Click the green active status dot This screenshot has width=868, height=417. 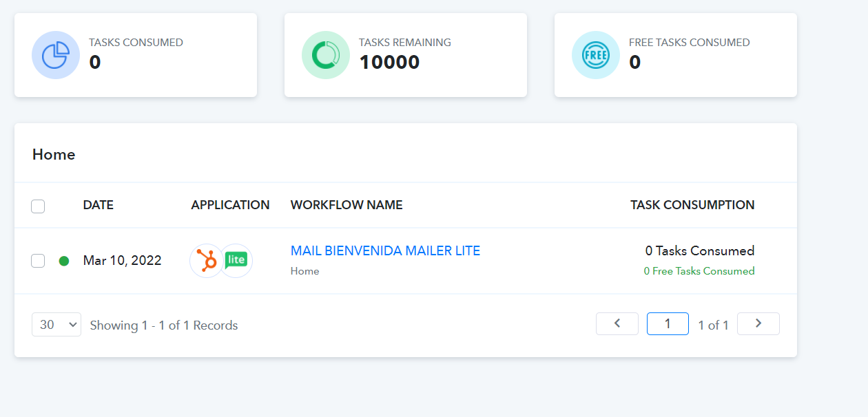pyautogui.click(x=64, y=261)
